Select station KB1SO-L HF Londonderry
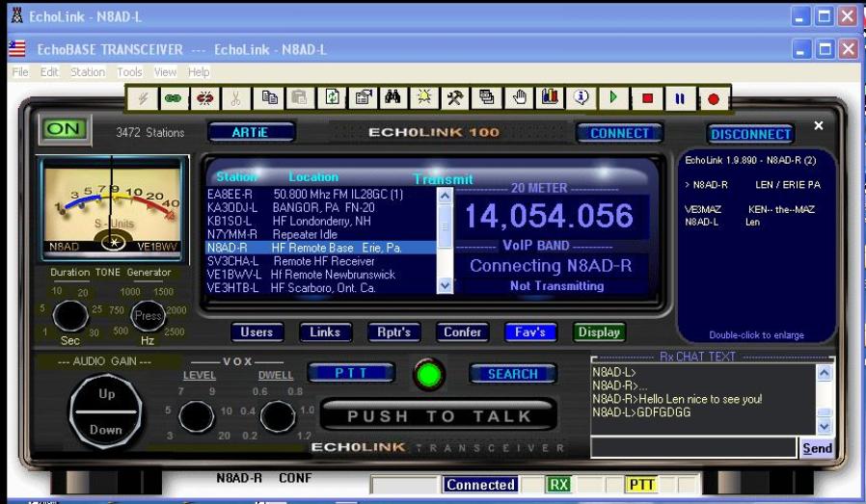Screen dimensions: 866x504 pyautogui.click(x=320, y=221)
